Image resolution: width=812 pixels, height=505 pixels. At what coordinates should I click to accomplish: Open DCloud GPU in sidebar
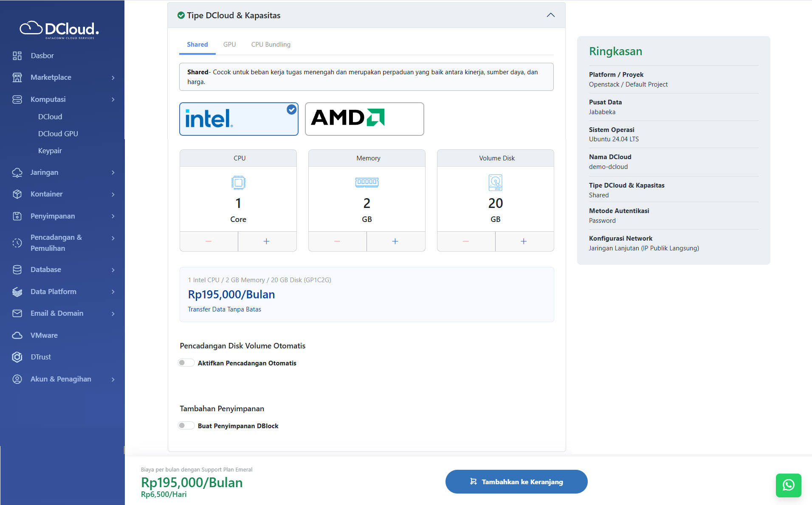click(58, 134)
